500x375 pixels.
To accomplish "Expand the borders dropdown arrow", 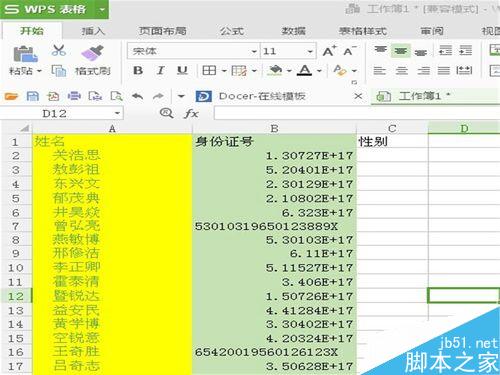I will [224, 71].
